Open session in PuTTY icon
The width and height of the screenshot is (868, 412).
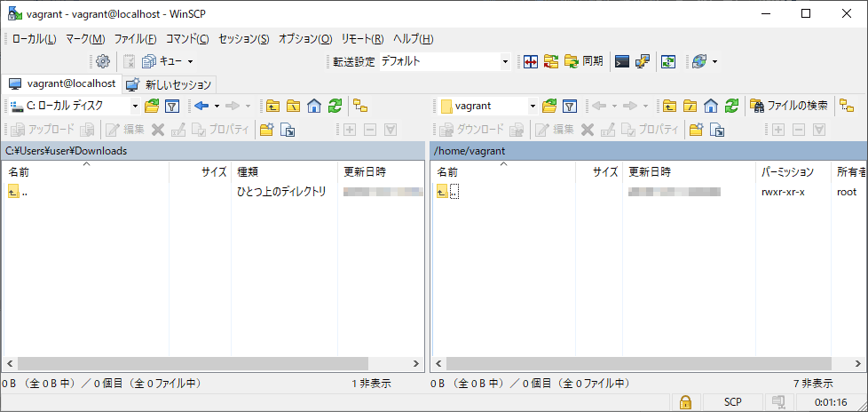(643, 61)
